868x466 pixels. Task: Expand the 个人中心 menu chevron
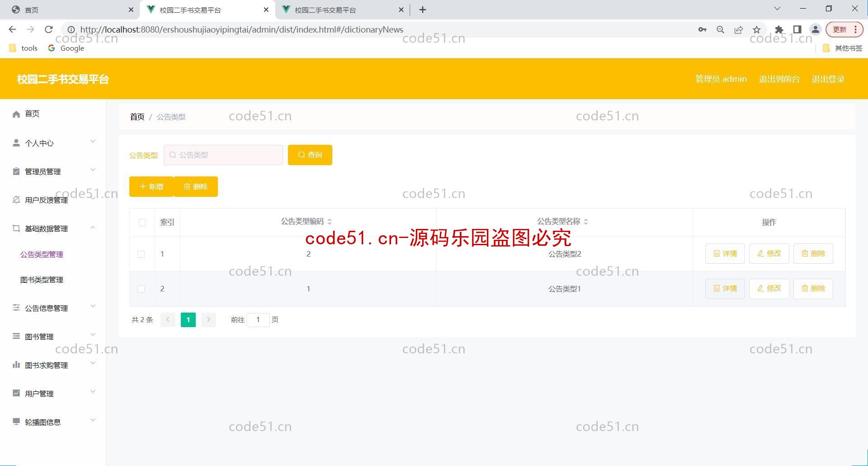click(93, 142)
